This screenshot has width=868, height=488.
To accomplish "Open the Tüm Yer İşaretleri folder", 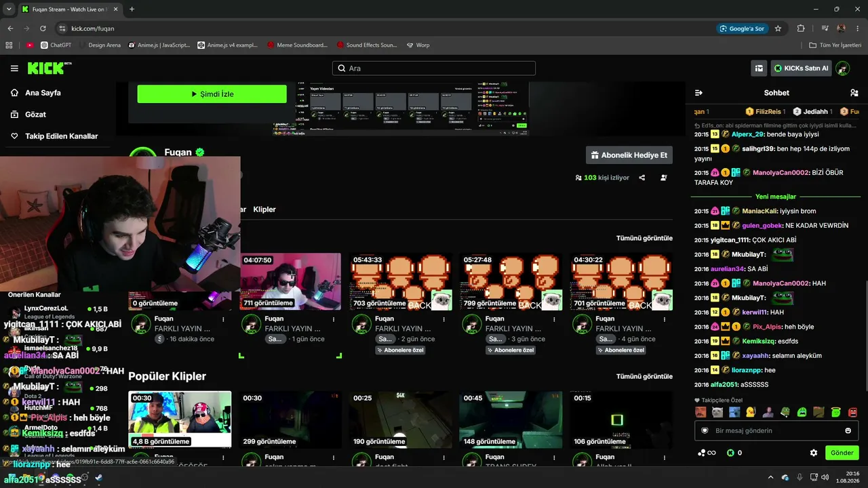I will pos(835,45).
